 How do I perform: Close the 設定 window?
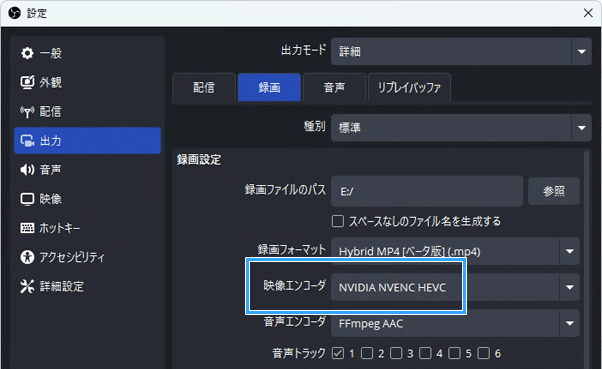(588, 13)
